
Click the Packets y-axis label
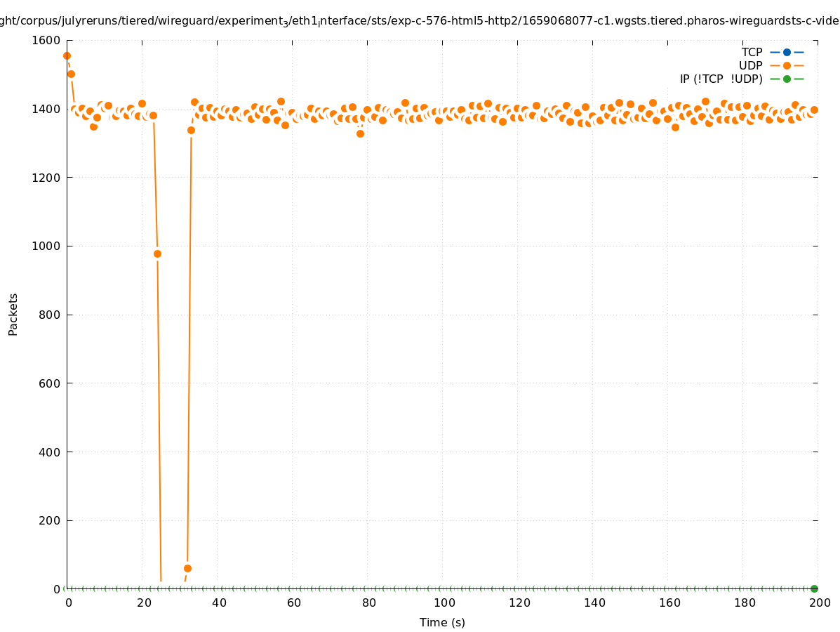pyautogui.click(x=13, y=314)
